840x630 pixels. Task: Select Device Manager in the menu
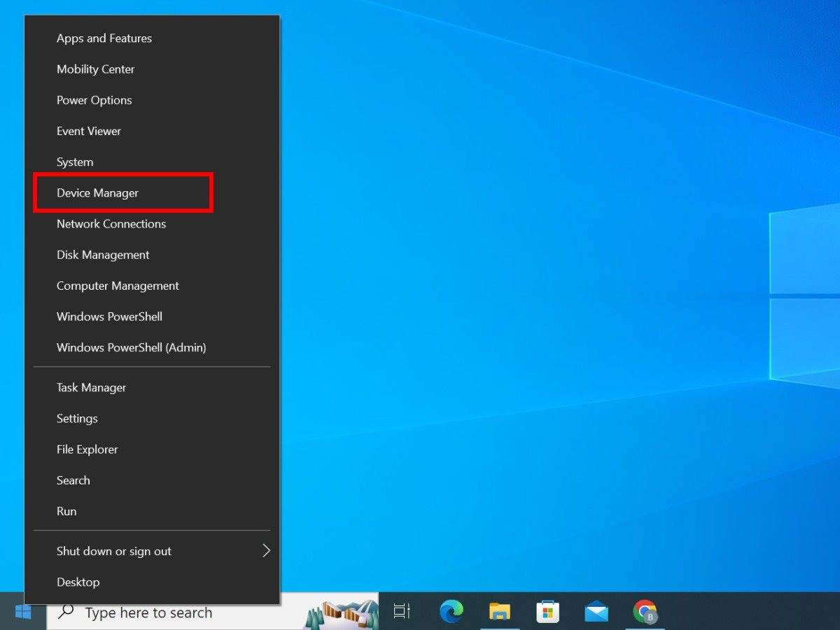[x=97, y=193]
